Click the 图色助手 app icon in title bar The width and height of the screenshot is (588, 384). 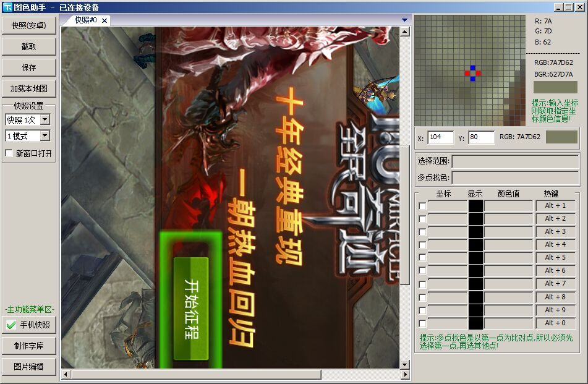(x=7, y=7)
